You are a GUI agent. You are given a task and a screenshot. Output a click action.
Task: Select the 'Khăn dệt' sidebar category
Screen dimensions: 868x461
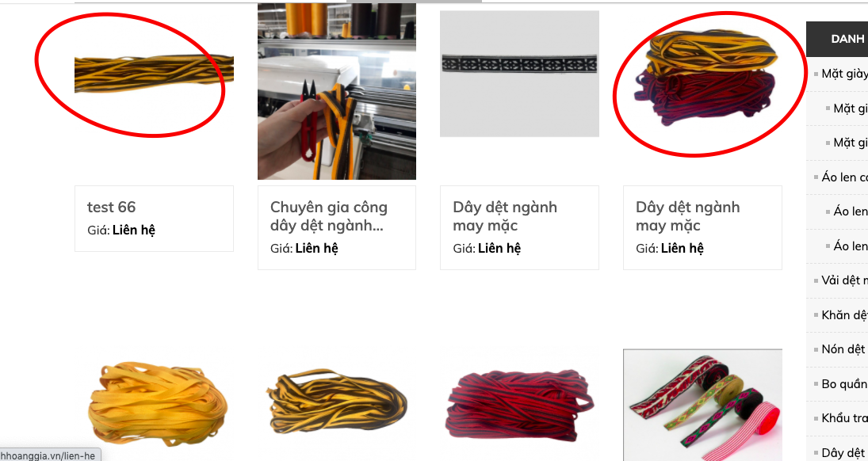pos(844,315)
